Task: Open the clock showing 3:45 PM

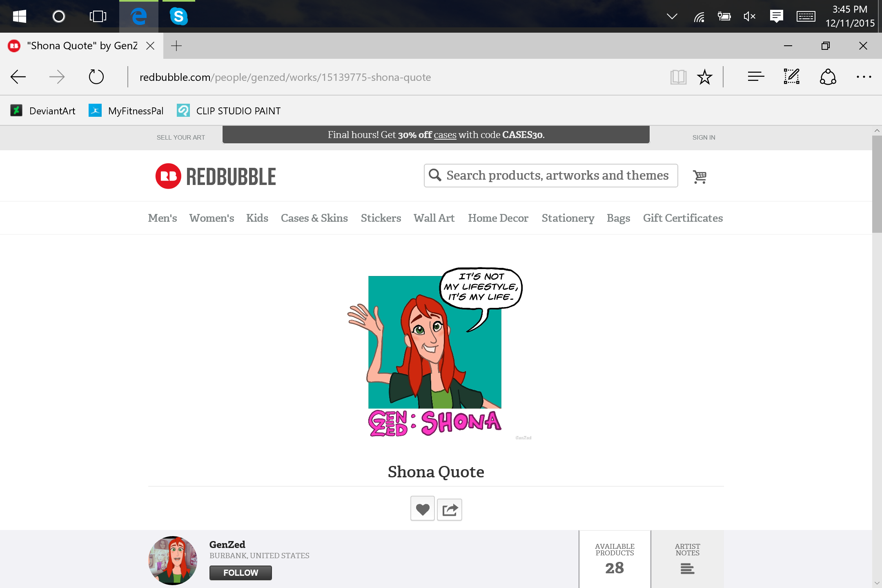Action: 850,16
